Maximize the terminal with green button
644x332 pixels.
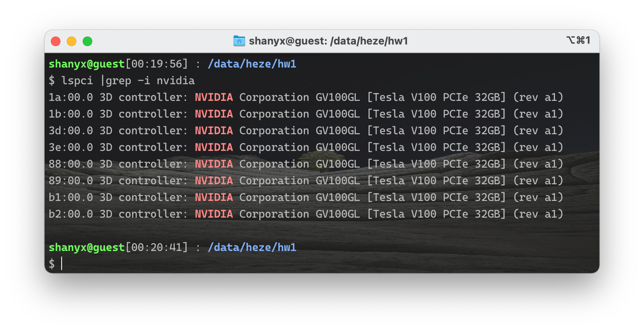click(87, 41)
